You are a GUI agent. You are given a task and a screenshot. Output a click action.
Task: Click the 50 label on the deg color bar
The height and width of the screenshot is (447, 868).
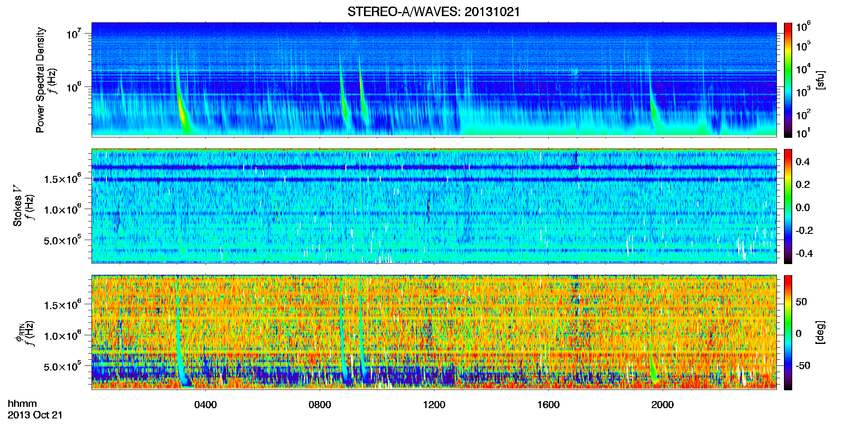[801, 302]
